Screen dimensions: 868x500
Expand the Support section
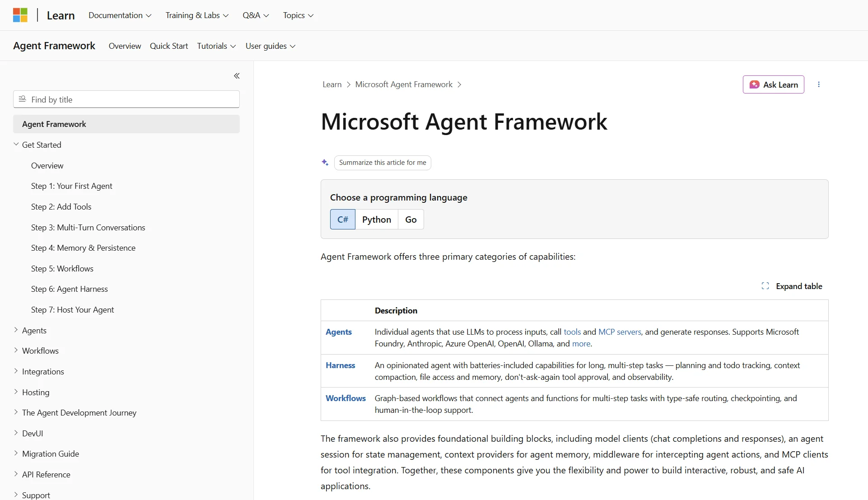(16, 495)
